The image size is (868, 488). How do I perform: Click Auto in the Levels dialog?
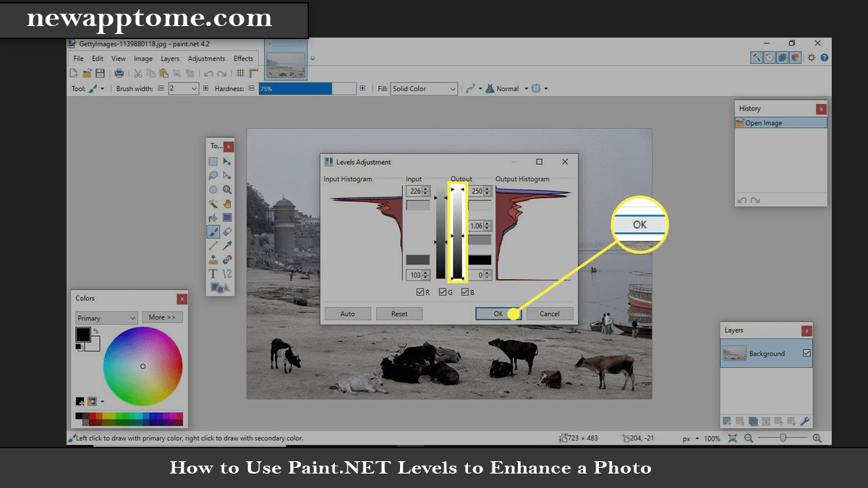tap(348, 313)
